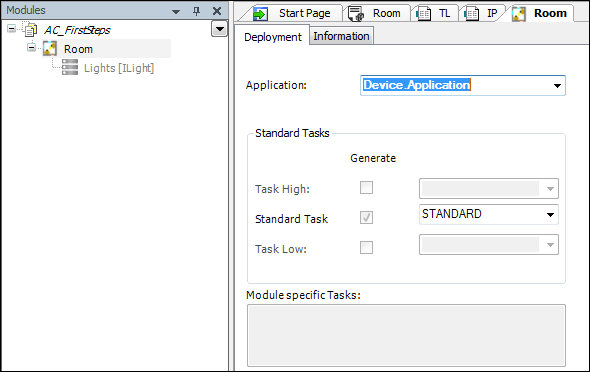Close the Modules panel
This screenshot has width=590, height=372.
(217, 11)
